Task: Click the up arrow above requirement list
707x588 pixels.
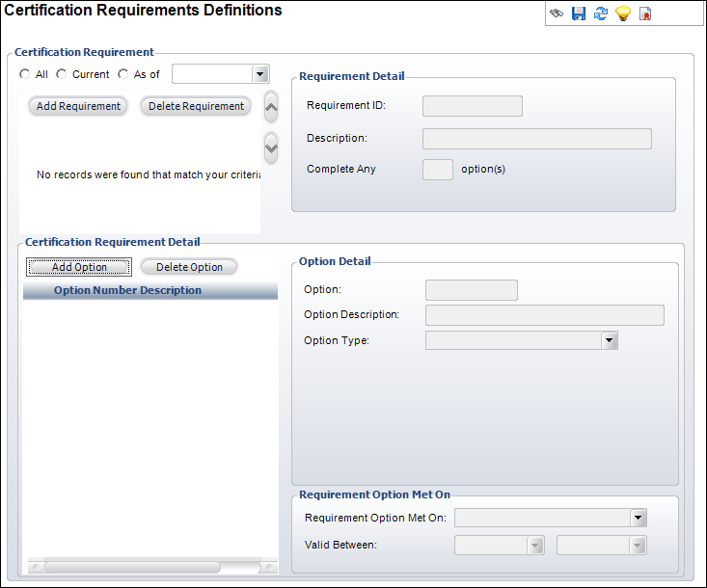Action: point(271,106)
